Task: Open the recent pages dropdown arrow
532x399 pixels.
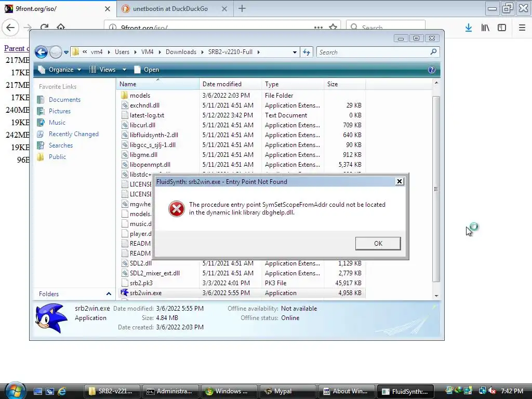Action: tap(66, 52)
